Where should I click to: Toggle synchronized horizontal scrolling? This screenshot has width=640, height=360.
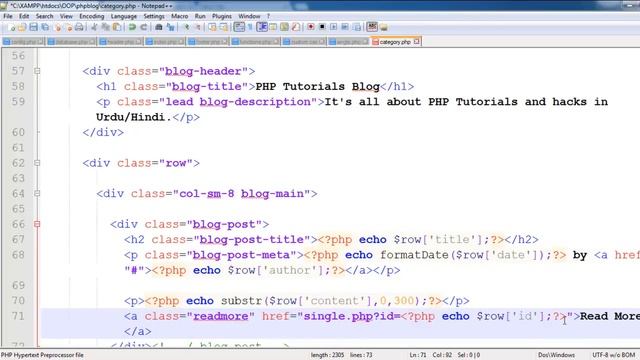pyautogui.click(x=224, y=27)
